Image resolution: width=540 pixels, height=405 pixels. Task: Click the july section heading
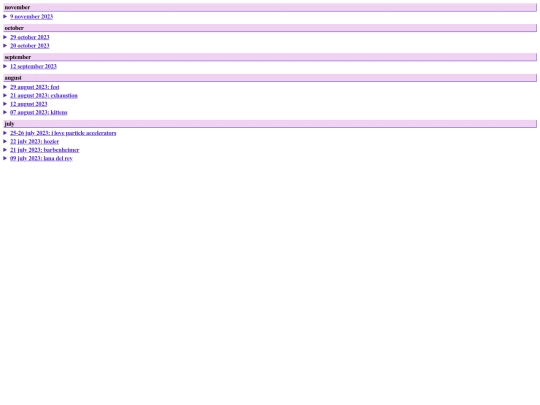270,124
